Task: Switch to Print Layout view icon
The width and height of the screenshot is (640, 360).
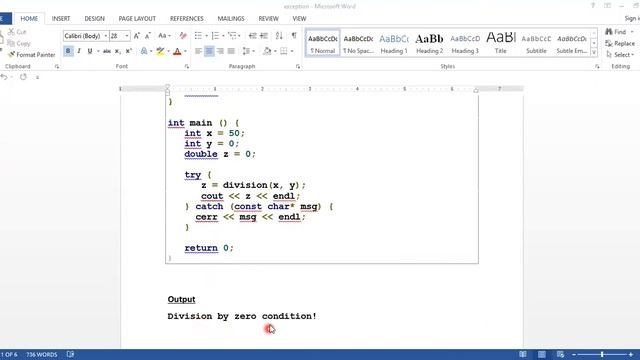Action: click(542, 354)
